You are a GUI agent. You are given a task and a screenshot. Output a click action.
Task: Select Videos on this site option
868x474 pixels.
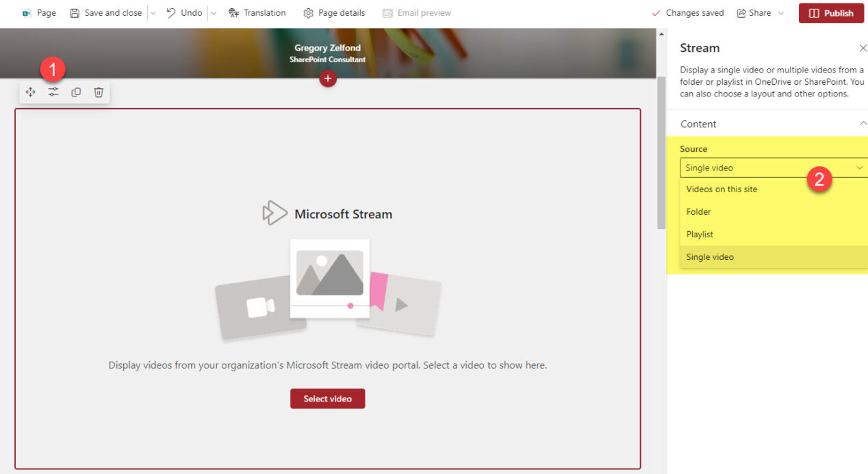(721, 189)
